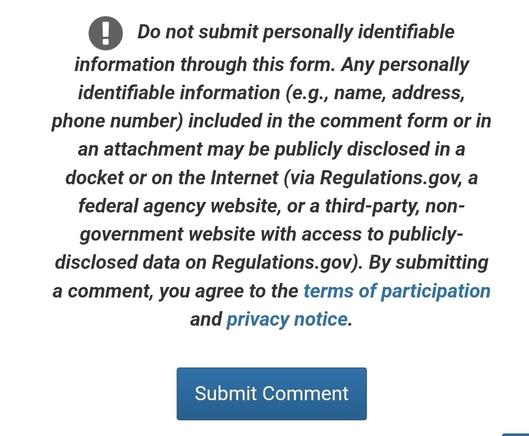
Task: Click the "publicly disclosed in a" phrase
Action: pyautogui.click(x=369, y=149)
